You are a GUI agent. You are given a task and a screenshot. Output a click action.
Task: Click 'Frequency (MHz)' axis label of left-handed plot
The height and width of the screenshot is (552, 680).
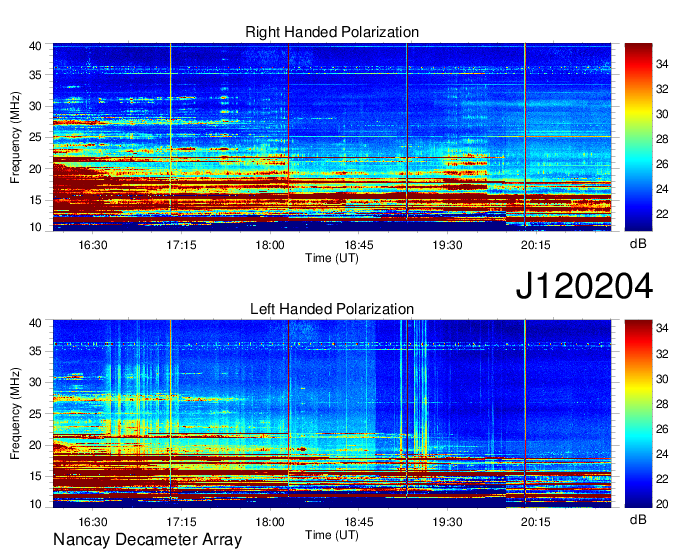(15, 414)
